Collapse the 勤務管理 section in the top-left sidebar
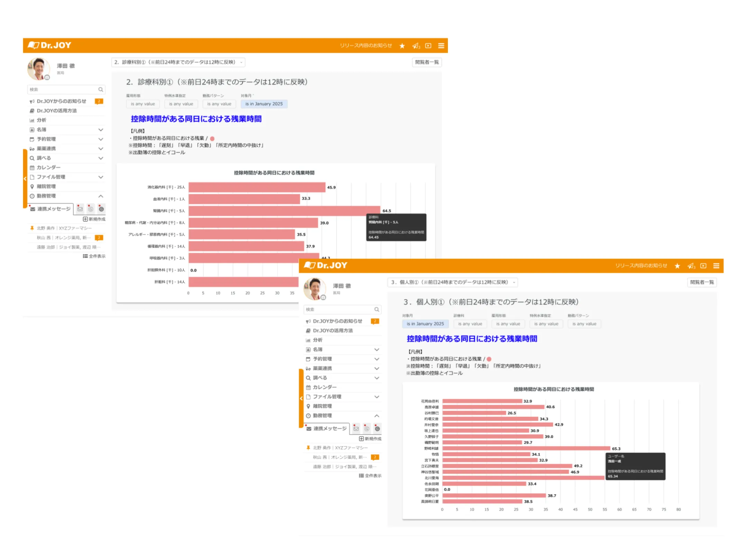This screenshot has width=747, height=560. coord(101,196)
